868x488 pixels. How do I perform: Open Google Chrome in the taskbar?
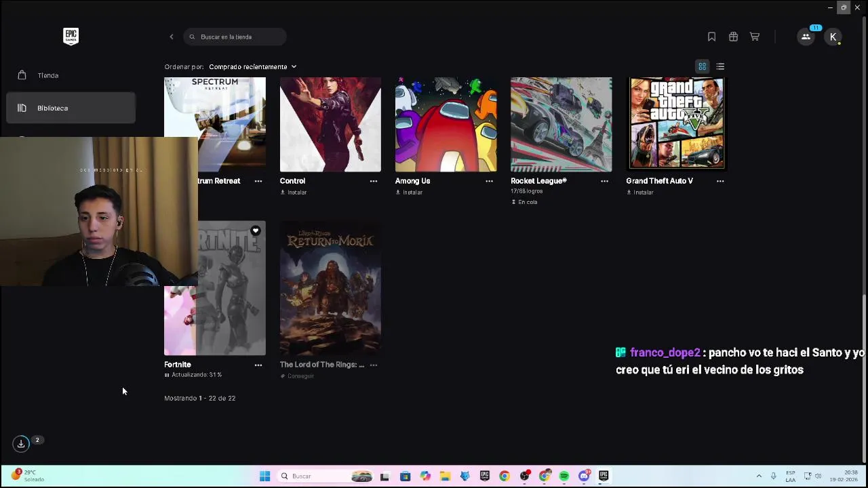[x=504, y=476]
